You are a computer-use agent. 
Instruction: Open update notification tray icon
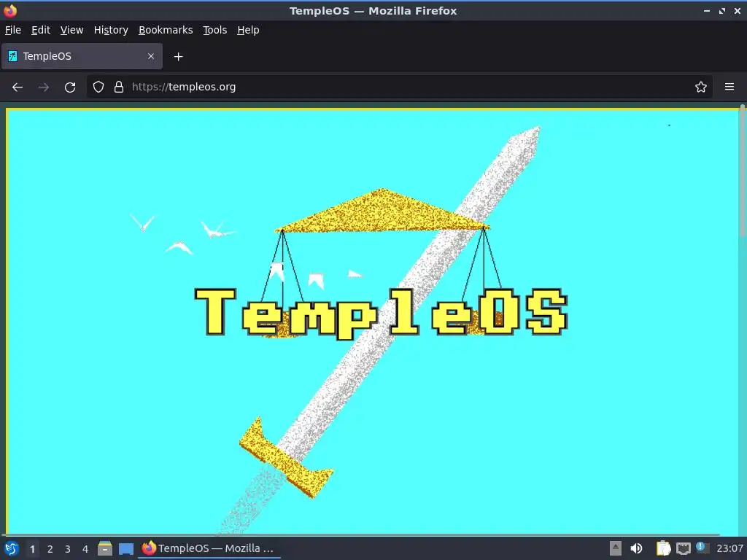pyautogui.click(x=702, y=548)
